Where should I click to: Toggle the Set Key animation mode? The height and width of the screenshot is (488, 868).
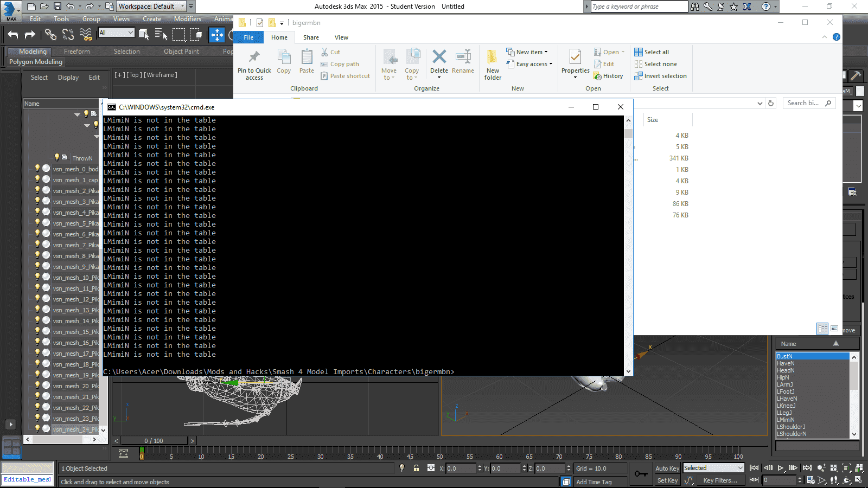tap(667, 480)
